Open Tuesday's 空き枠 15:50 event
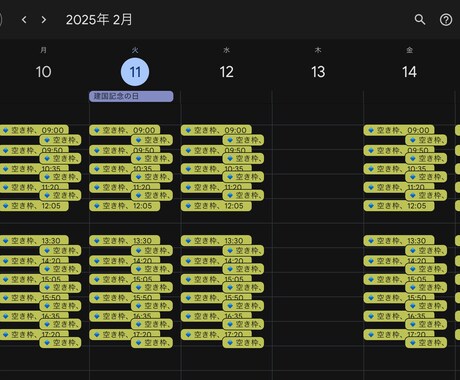 [x=124, y=297]
